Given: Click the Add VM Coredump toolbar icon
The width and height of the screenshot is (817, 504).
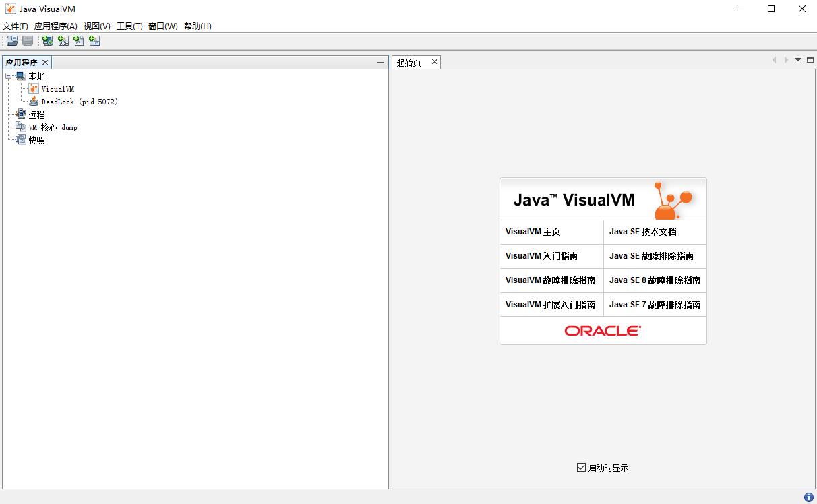Looking at the screenshot, I should click(x=79, y=41).
